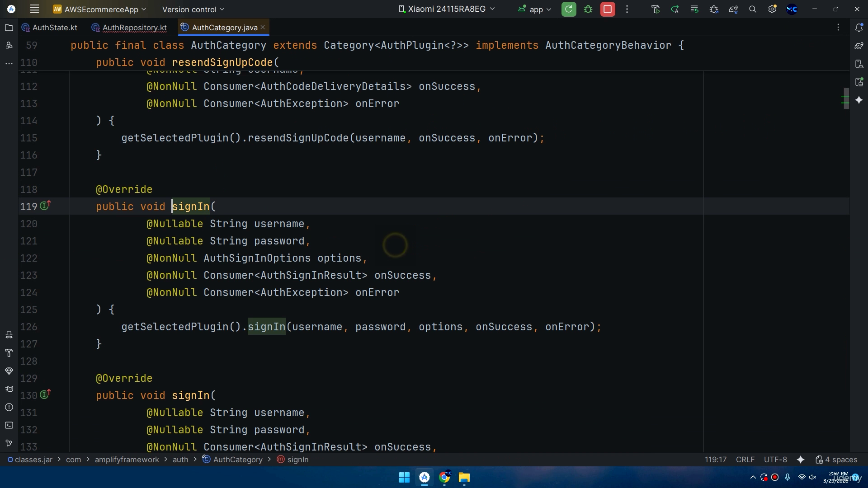Click the UTF-8 encoding widget
868x488 pixels.
(775, 460)
